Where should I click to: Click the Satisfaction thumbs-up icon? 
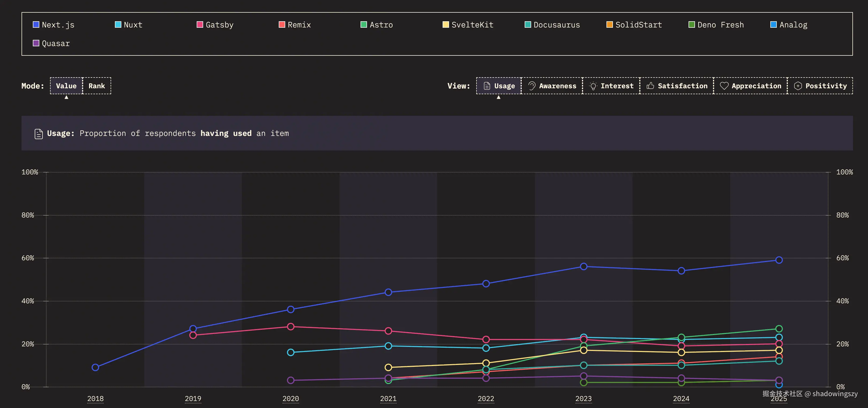(x=650, y=86)
